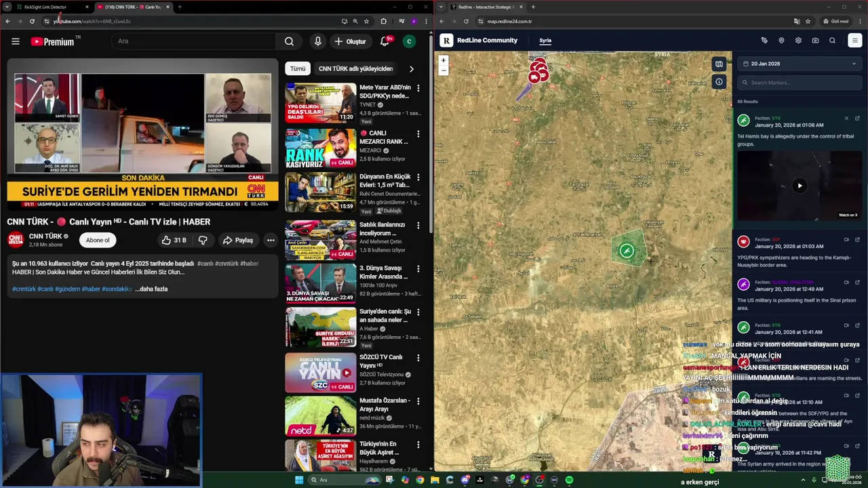
Task: Click the 'Paylaş' share button
Action: [238, 240]
